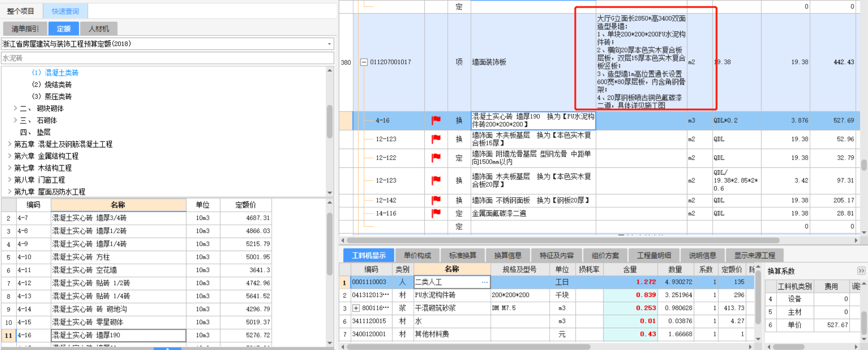Open the 工程量明细 tab
Image resolution: width=868 pixels, height=350 pixels.
coord(654,255)
